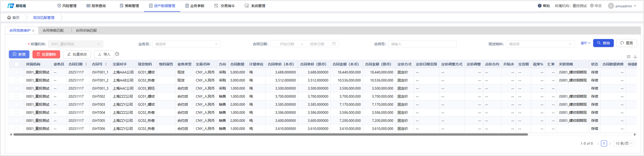
Task: Click the help question-mark icon beside 导入
Action: [x=117, y=54]
